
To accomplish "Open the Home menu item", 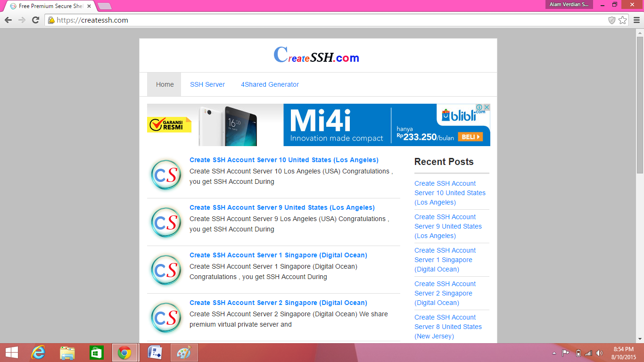I will pyautogui.click(x=165, y=84).
